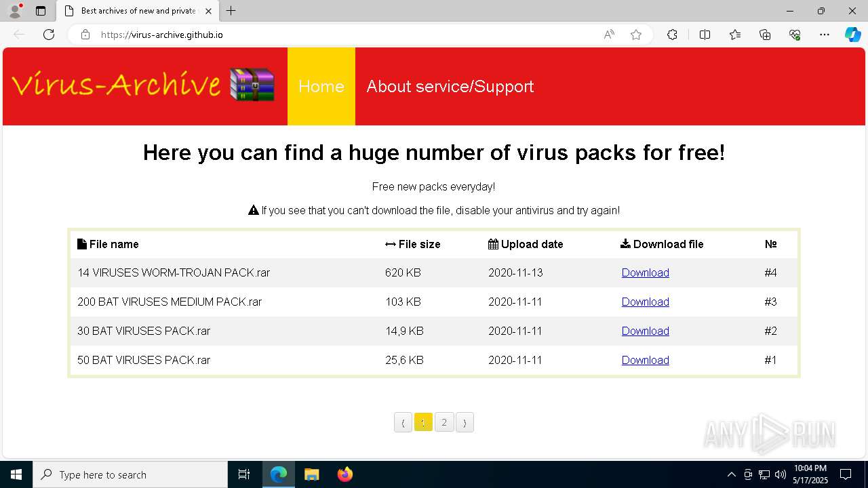Open the Extensions puzzle icon
Screen dimensions: 868x488
(672, 35)
